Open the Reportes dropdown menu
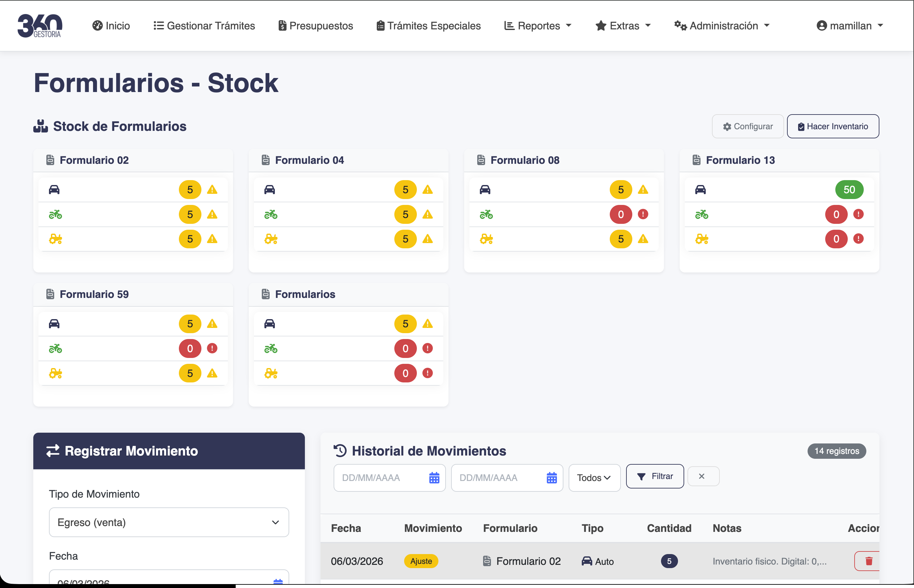This screenshot has height=588, width=914. pos(538,25)
